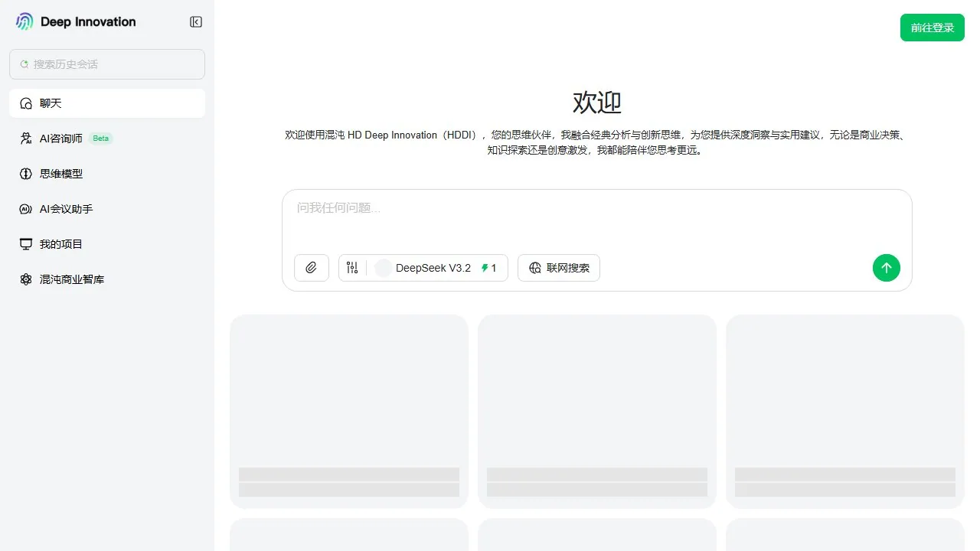Click the monitor icon beside 我的项目
980x551 pixels.
pyautogui.click(x=26, y=244)
